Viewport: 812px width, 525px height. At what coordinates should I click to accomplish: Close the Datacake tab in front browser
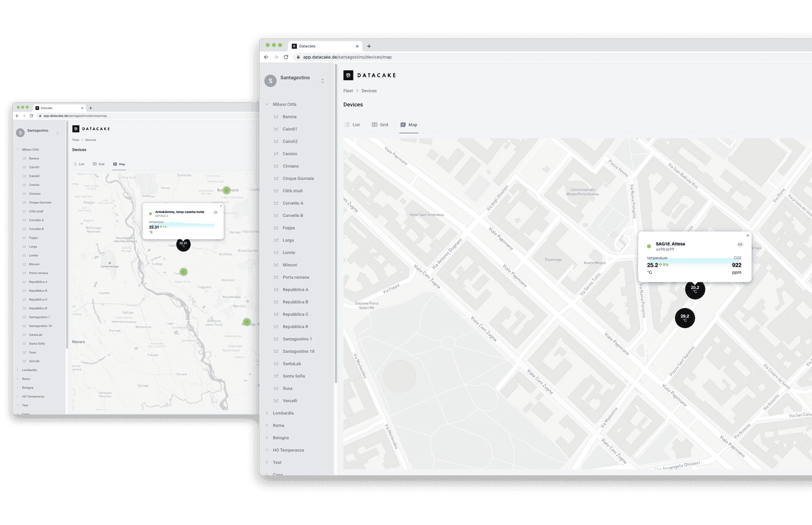357,46
